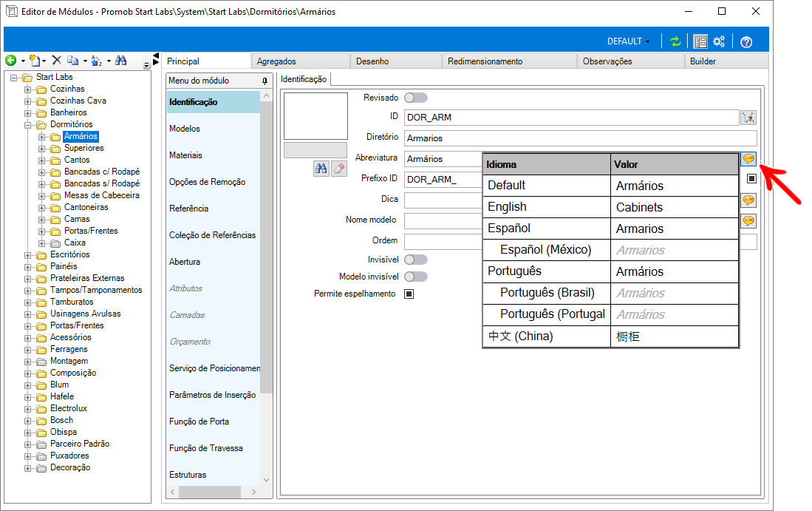Open Materiais in the module menu
The height and width of the screenshot is (511, 812).
point(213,155)
